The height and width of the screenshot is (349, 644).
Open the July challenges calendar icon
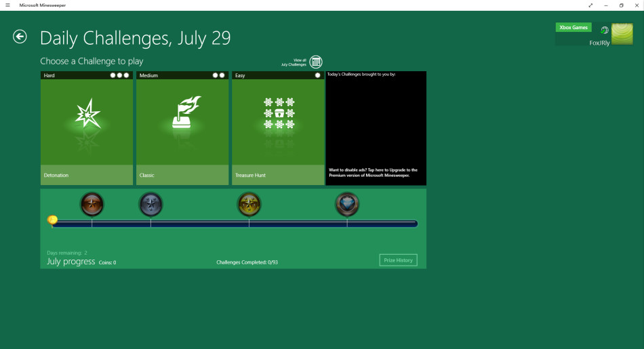[x=316, y=62]
